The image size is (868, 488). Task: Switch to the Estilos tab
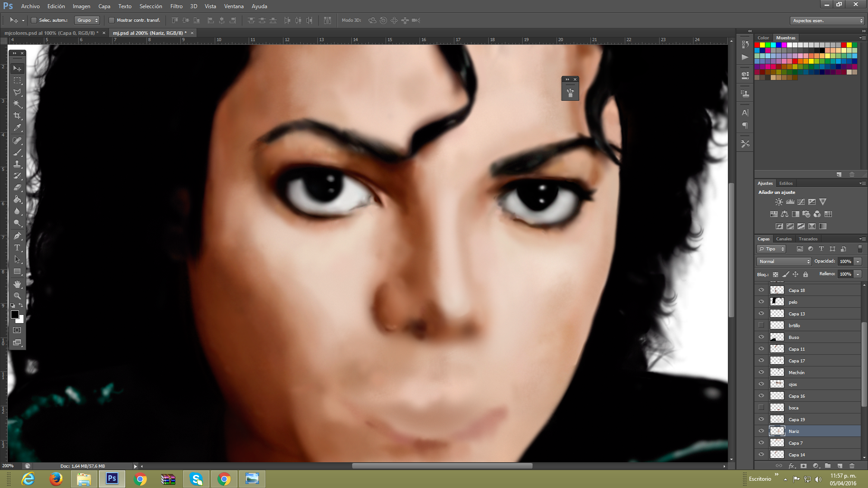(786, 183)
